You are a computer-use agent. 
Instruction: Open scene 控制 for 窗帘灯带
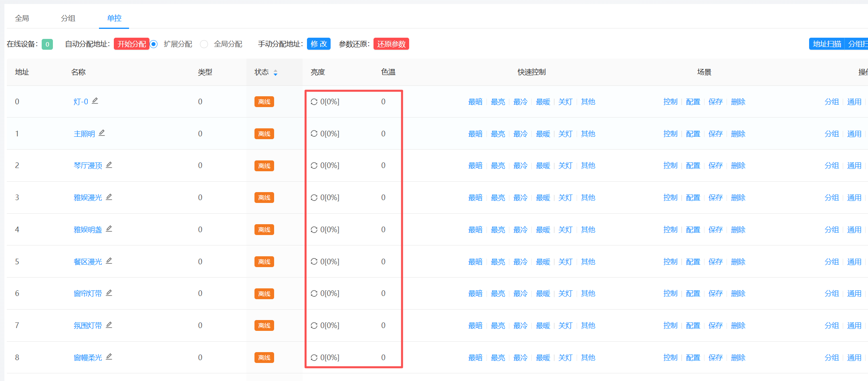pyautogui.click(x=670, y=294)
